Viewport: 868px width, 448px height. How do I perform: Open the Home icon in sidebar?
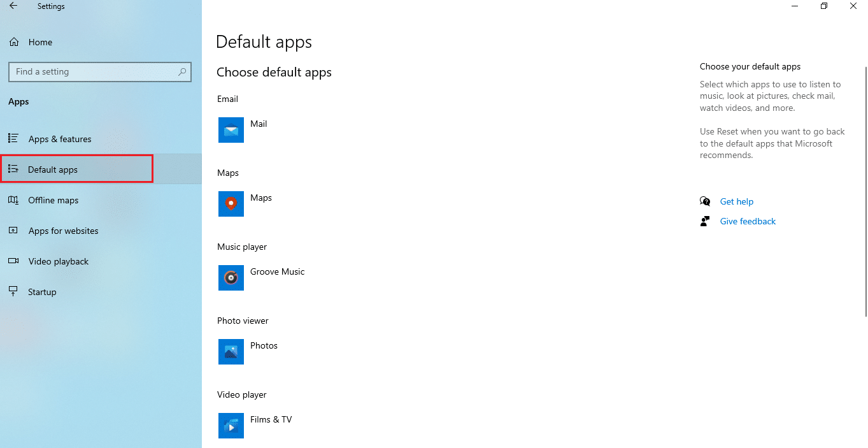[13, 42]
